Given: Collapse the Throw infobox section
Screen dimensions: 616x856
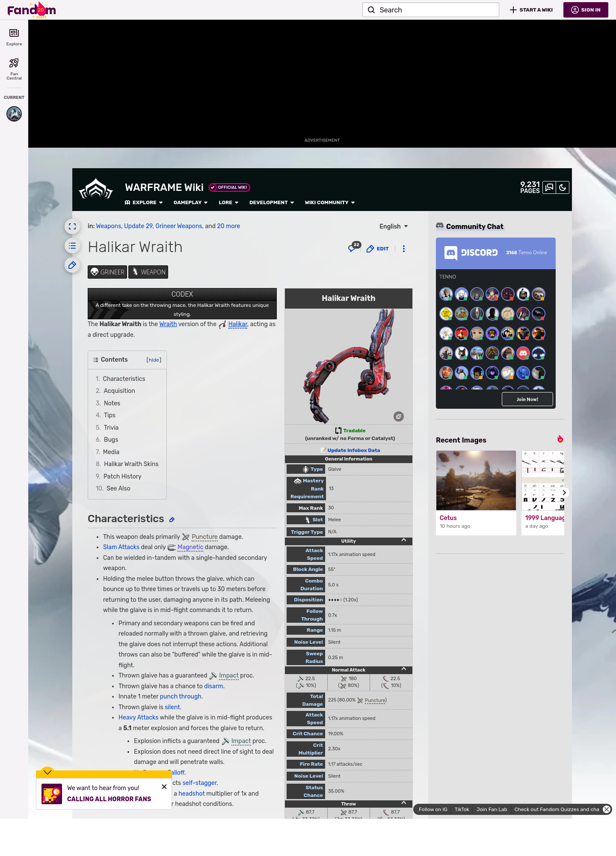Looking at the screenshot, I should click(x=404, y=803).
